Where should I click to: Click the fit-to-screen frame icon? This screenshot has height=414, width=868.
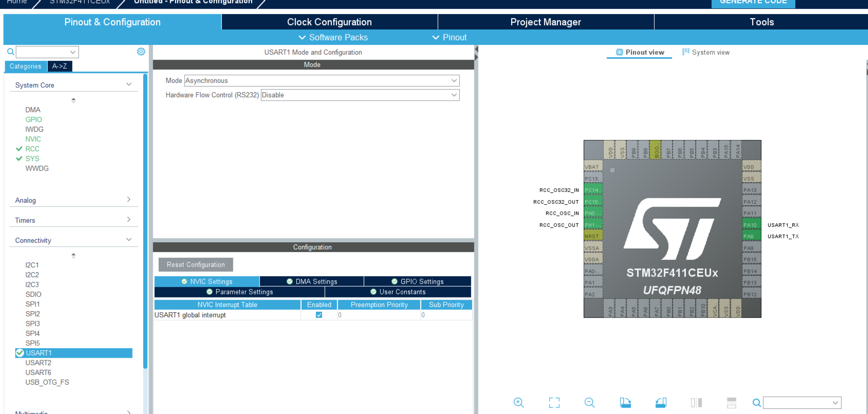(x=554, y=402)
